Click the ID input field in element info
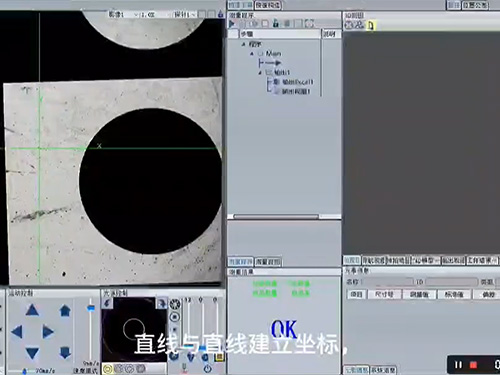This screenshot has height=375, width=500. tap(451, 282)
